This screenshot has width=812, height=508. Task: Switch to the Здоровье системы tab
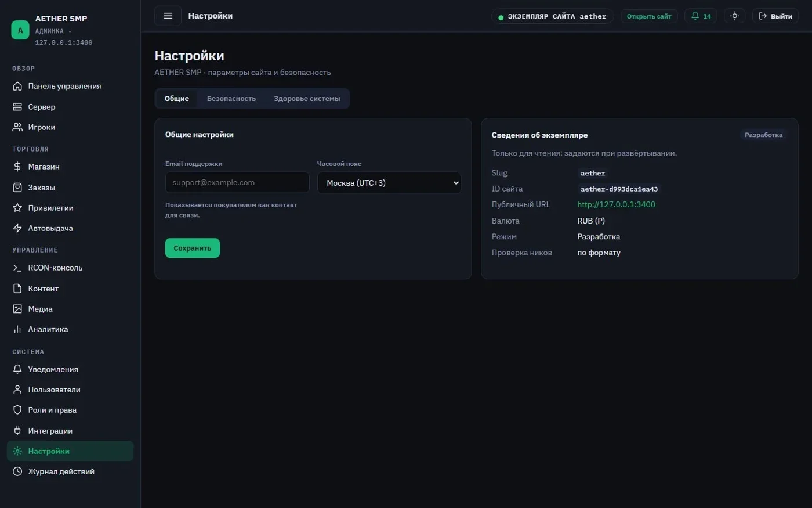[x=307, y=99]
